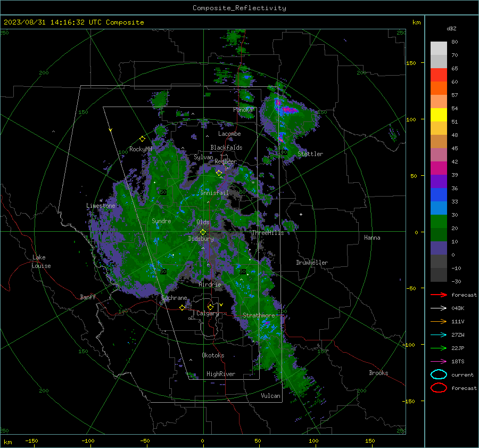Click the Sundre city label
Viewport: 479px width, 448px height.
(161, 221)
